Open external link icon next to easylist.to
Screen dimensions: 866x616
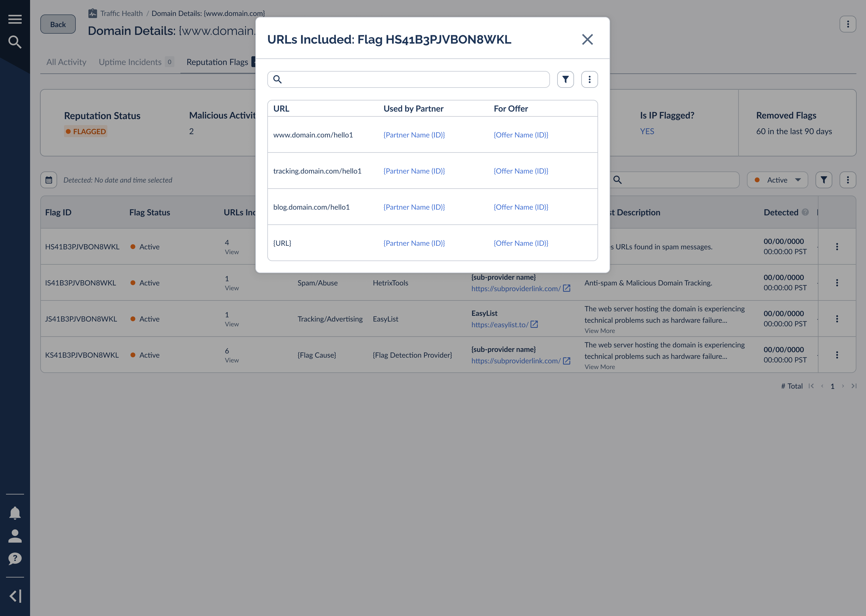(x=534, y=324)
